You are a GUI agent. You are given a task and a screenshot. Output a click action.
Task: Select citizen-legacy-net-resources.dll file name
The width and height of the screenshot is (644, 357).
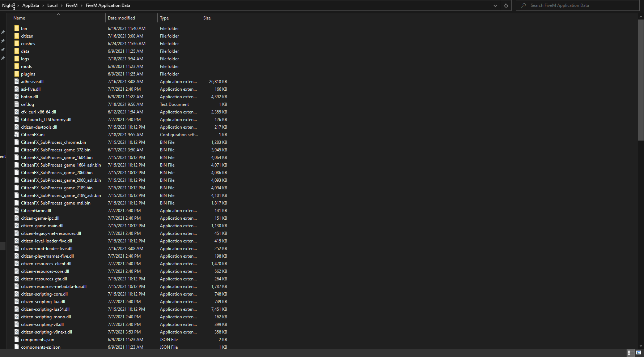(x=51, y=233)
